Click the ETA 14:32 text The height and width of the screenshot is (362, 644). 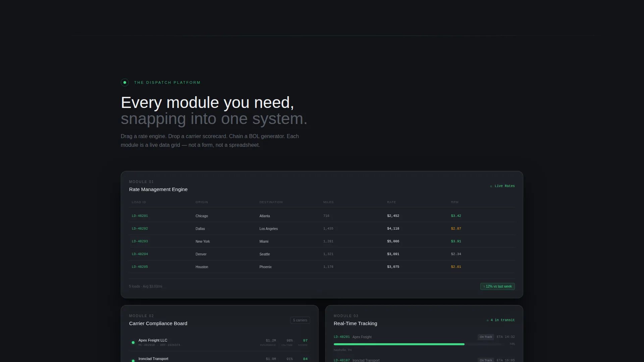(x=506, y=337)
